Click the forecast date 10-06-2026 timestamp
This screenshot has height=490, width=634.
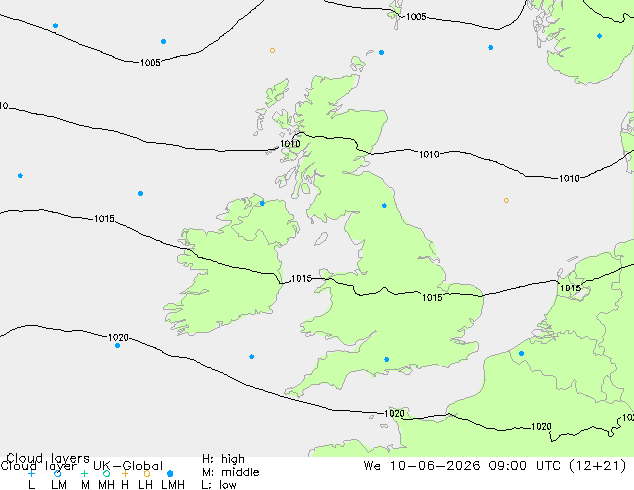435,466
